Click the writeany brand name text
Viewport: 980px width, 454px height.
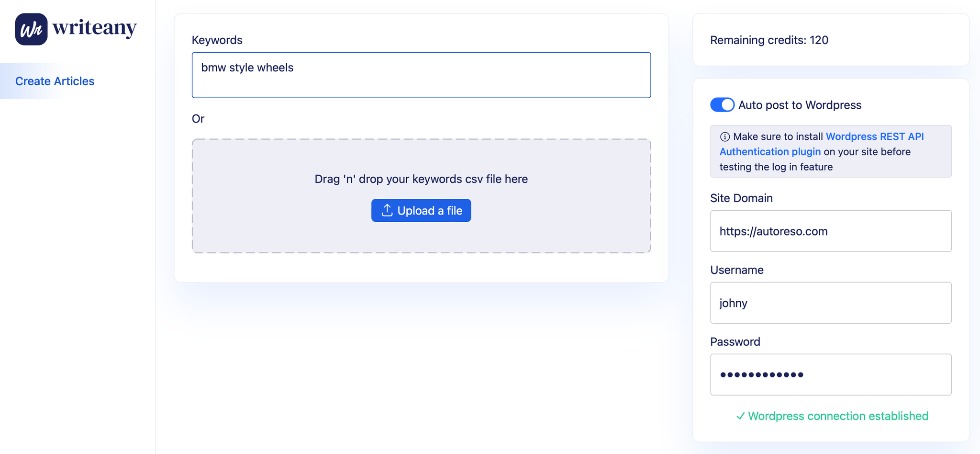[95, 28]
